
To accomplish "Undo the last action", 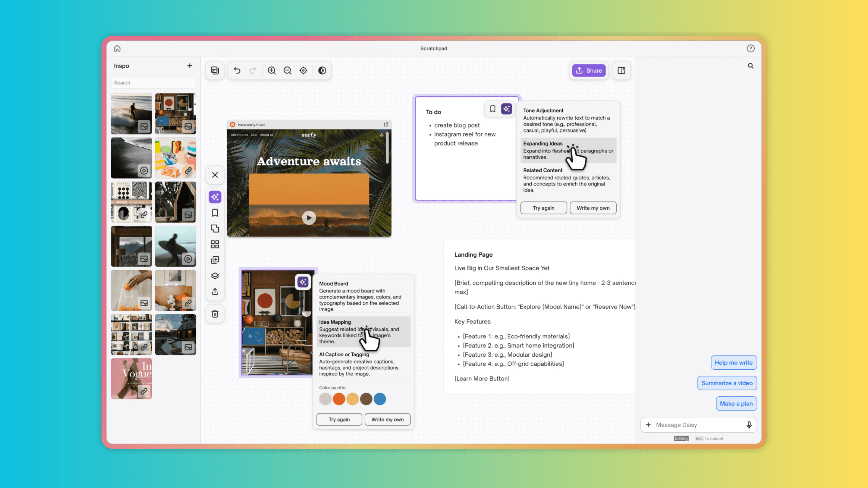I will (237, 70).
